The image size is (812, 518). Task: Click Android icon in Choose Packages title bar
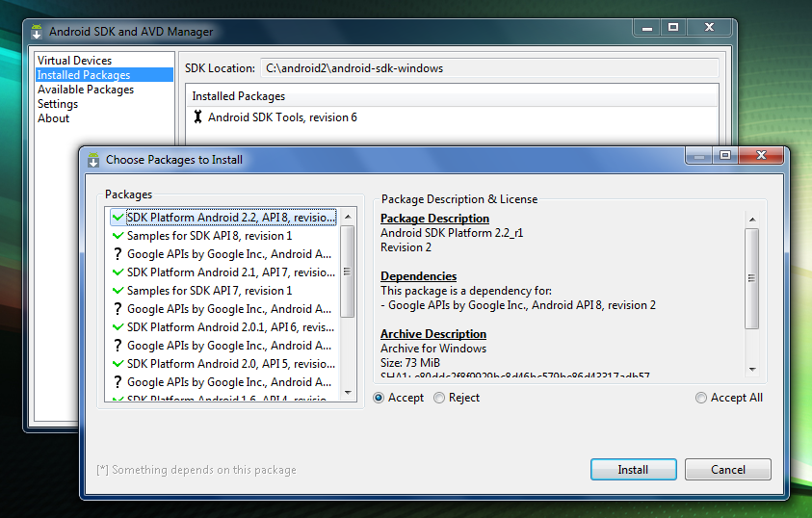93,160
